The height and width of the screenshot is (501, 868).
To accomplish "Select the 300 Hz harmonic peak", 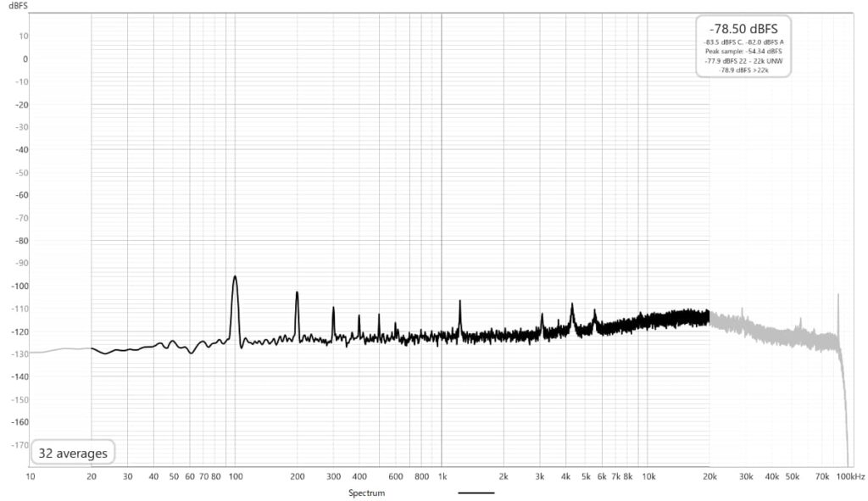I will click(x=333, y=309).
